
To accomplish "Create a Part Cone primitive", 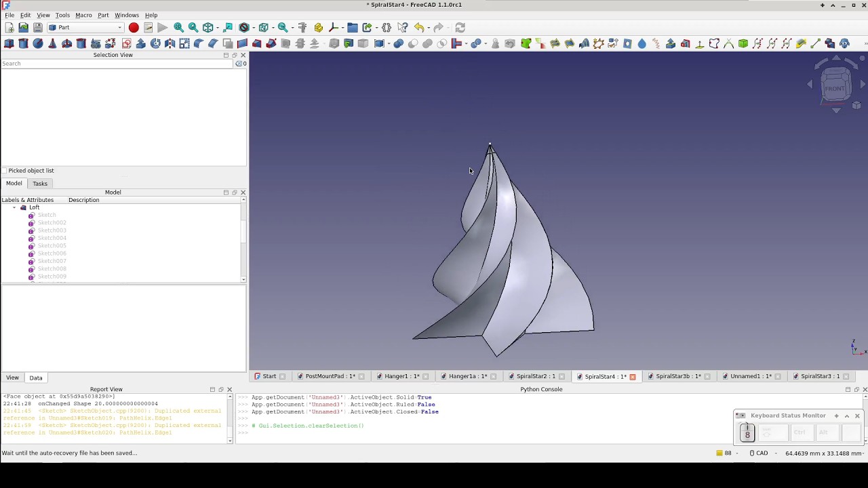I will tap(52, 43).
